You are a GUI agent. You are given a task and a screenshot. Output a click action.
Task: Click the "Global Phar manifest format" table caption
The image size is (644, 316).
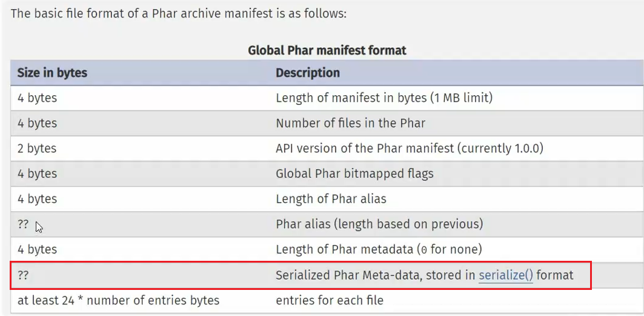pos(327,50)
